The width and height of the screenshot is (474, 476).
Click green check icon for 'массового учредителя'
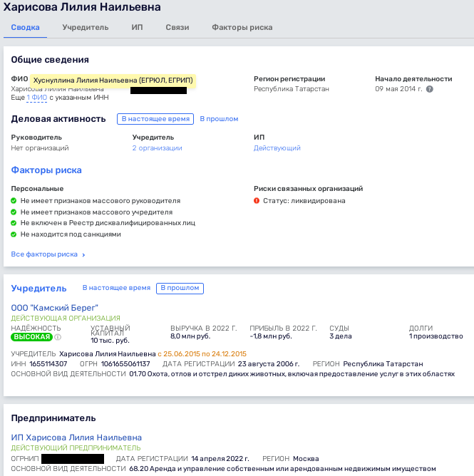click(14, 212)
